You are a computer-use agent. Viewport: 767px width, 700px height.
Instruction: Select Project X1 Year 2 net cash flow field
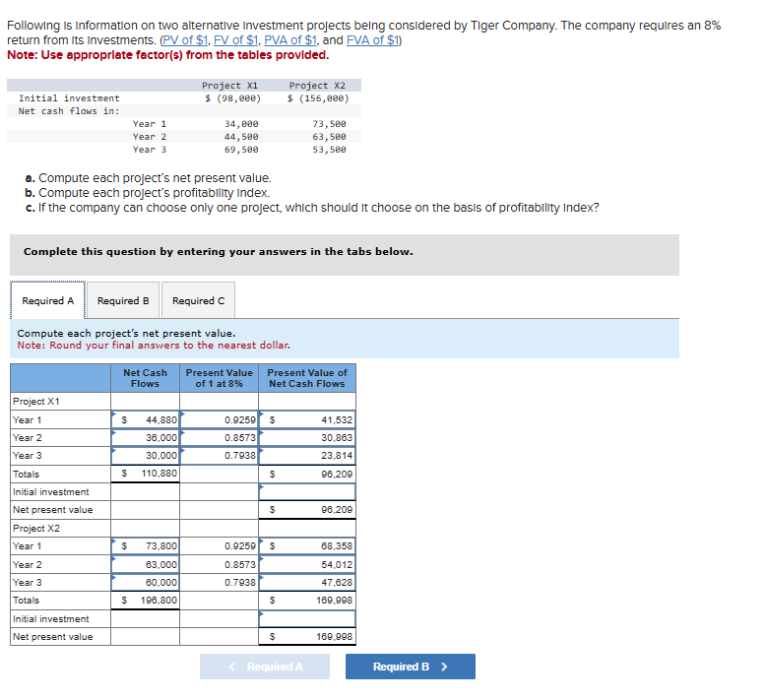(146, 437)
